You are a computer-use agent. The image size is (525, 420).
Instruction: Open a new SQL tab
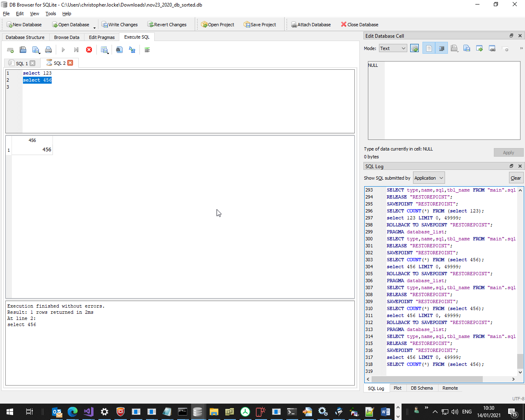click(x=10, y=50)
